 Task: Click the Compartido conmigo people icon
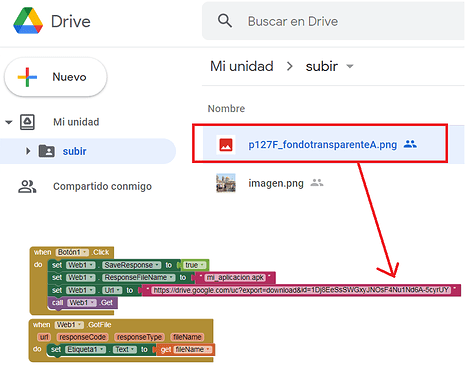tap(27, 186)
